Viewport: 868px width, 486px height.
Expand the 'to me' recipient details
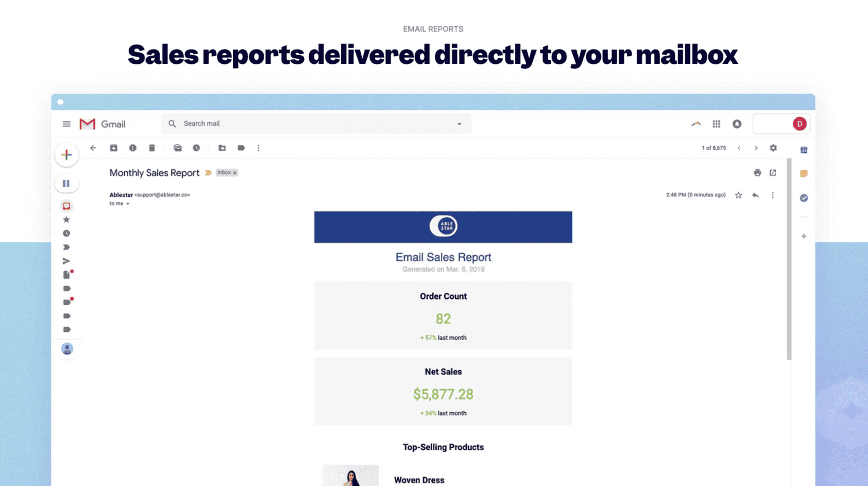[x=127, y=204]
